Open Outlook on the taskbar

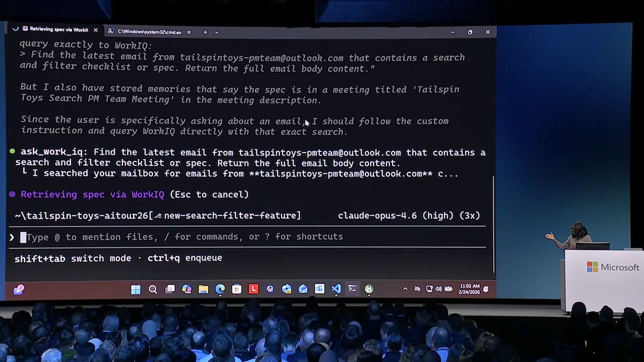click(x=320, y=289)
